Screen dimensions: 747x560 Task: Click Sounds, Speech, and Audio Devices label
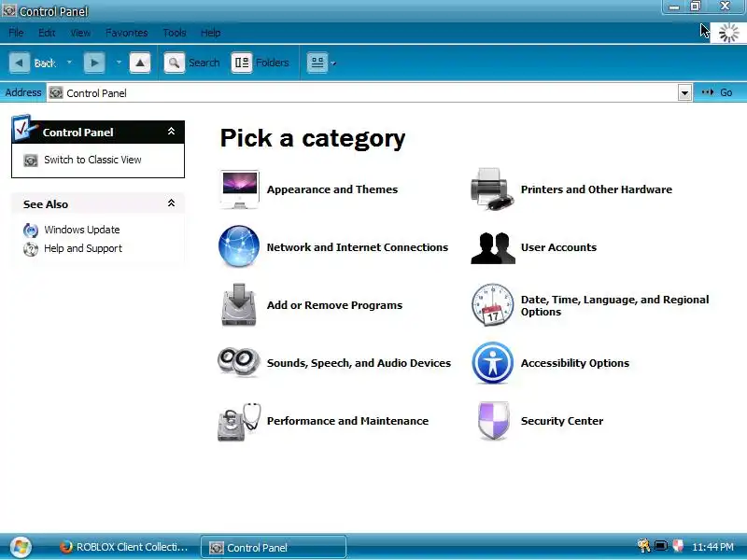tap(359, 363)
